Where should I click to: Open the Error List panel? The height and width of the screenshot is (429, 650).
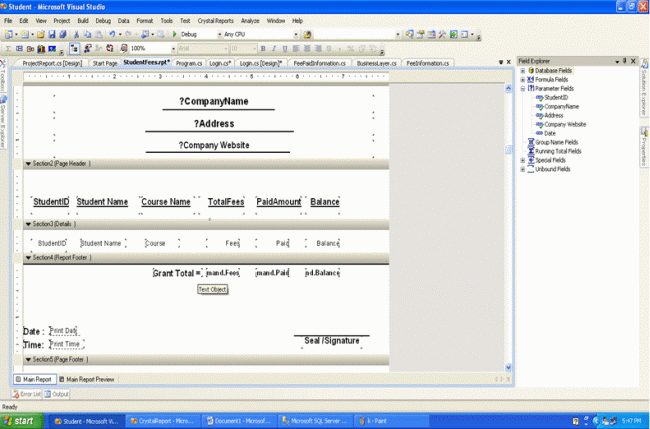point(27,394)
